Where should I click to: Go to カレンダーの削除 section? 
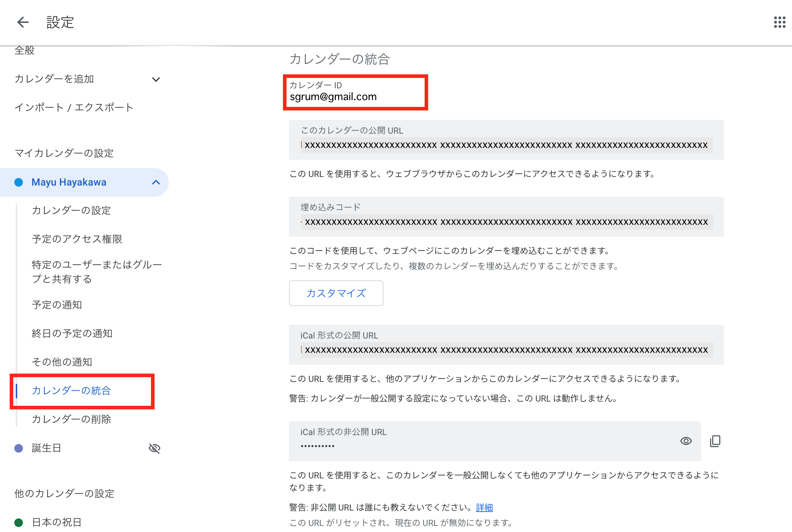[71, 419]
